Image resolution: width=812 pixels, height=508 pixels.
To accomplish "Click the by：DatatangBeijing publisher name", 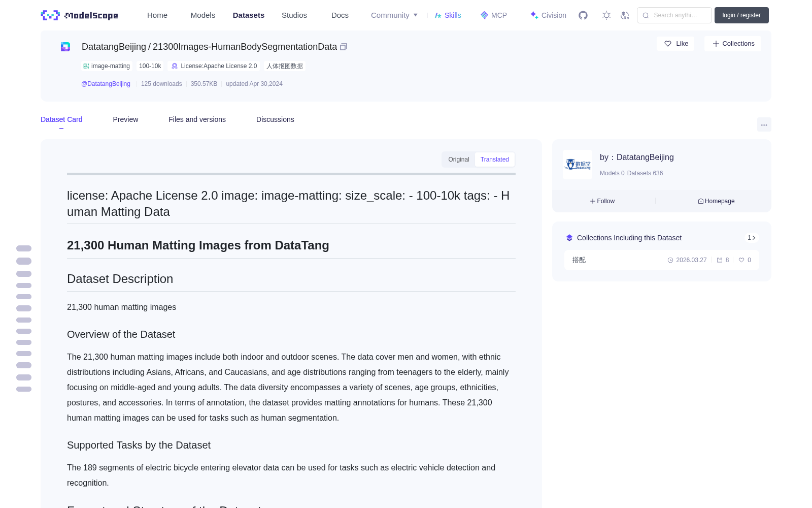I will (x=637, y=157).
